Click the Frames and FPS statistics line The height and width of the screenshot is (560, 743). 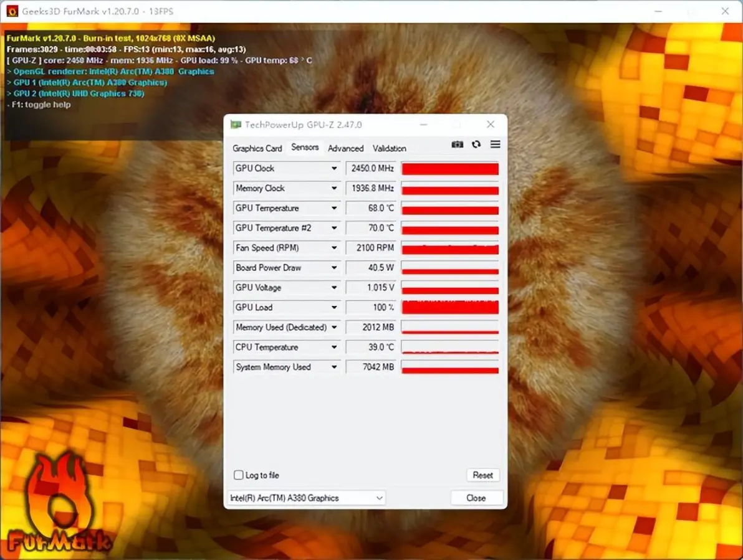(126, 49)
